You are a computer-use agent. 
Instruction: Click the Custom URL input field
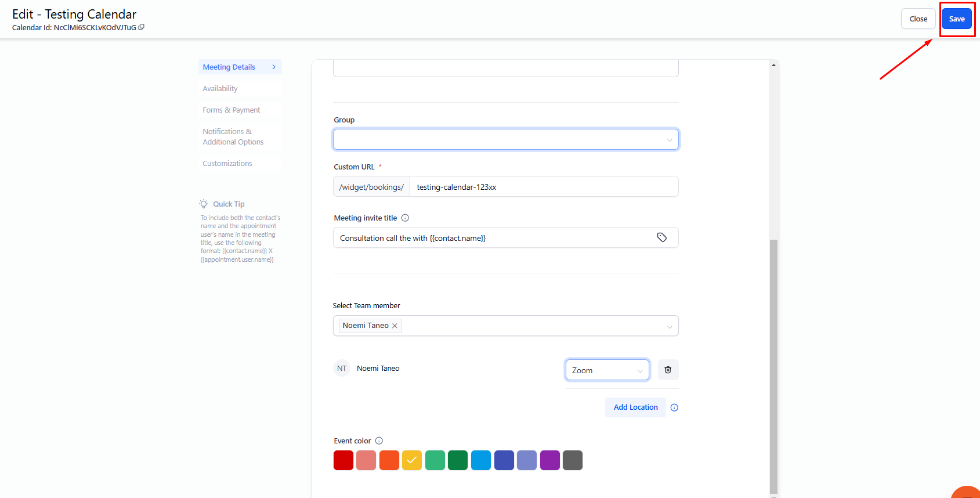(x=543, y=187)
